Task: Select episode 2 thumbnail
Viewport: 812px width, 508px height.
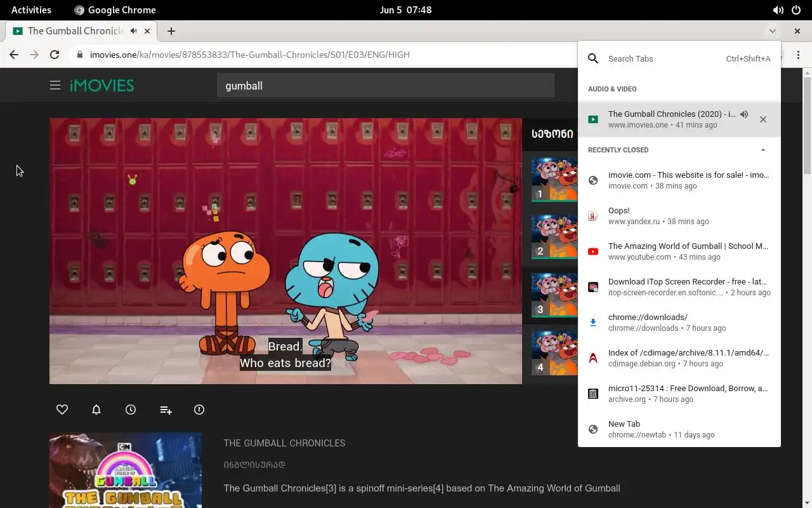Action: point(554,236)
